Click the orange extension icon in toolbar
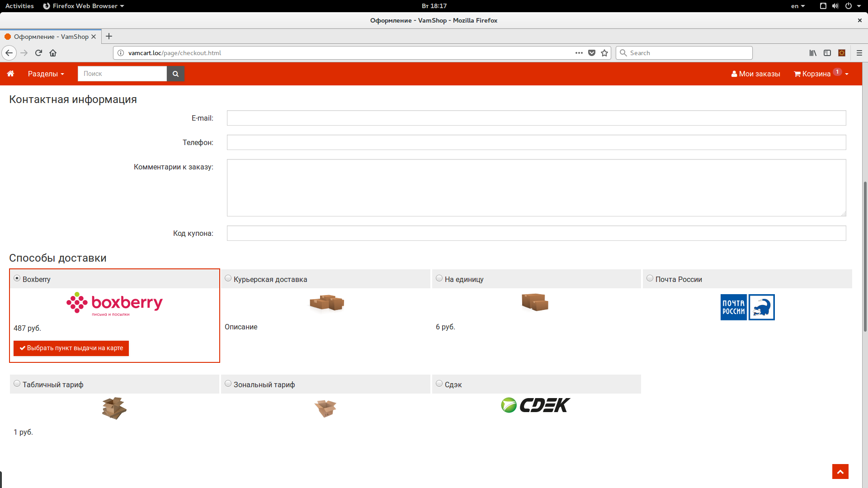Viewport: 868px width, 488px height. click(x=842, y=53)
